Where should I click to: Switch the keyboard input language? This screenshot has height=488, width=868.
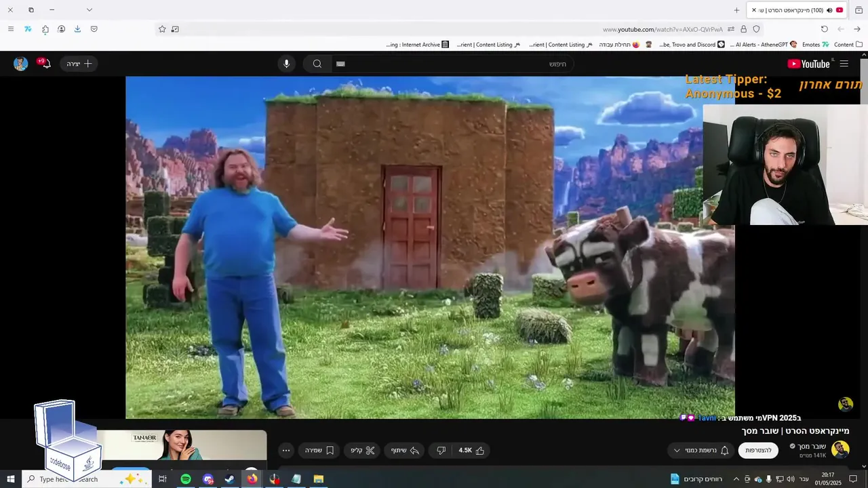click(804, 479)
